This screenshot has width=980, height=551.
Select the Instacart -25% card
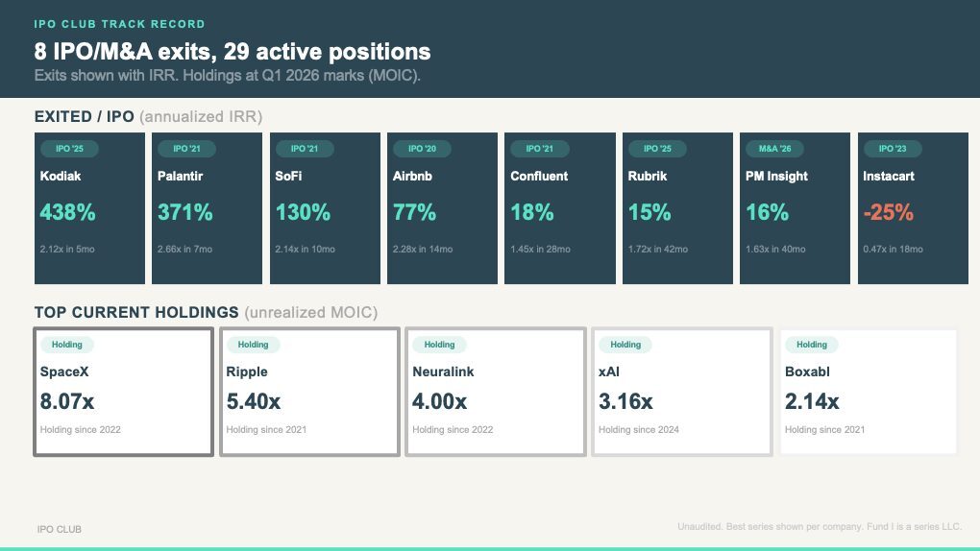(x=913, y=208)
